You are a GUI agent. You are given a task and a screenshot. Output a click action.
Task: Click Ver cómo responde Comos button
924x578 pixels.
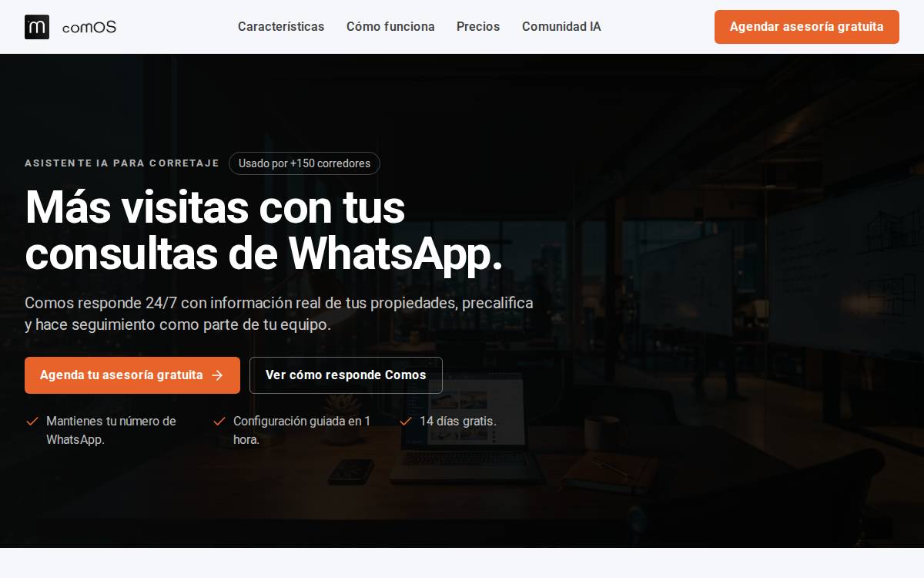tap(346, 375)
